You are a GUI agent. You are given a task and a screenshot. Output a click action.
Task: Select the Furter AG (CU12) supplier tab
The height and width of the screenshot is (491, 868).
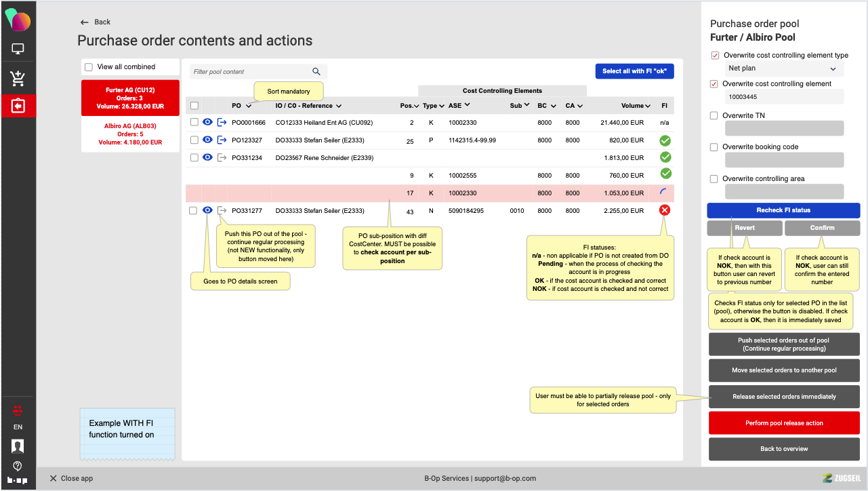pyautogui.click(x=130, y=98)
